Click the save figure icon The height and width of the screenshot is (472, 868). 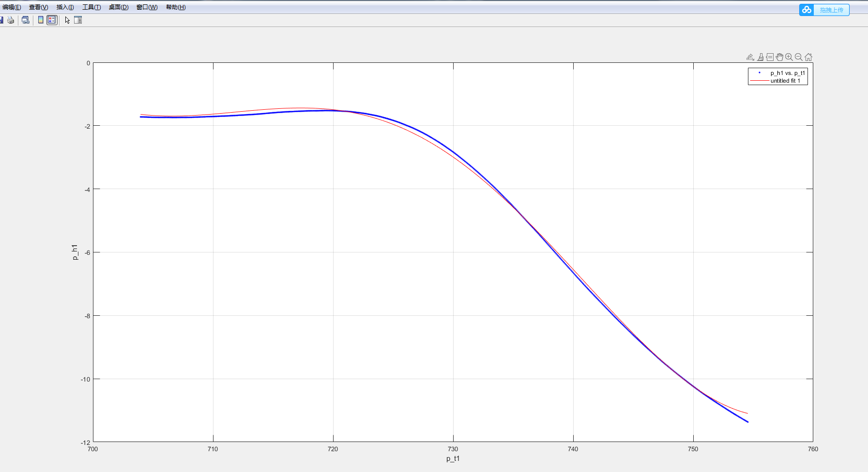tap(1, 20)
